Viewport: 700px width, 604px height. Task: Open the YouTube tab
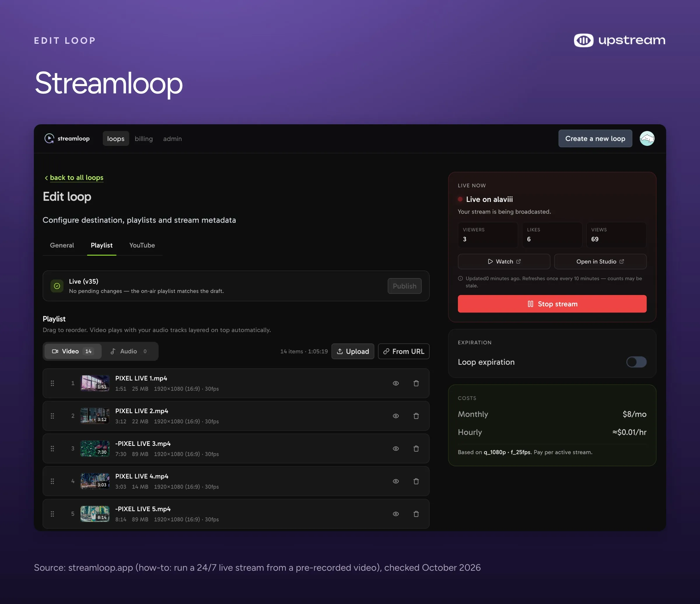pyautogui.click(x=142, y=245)
